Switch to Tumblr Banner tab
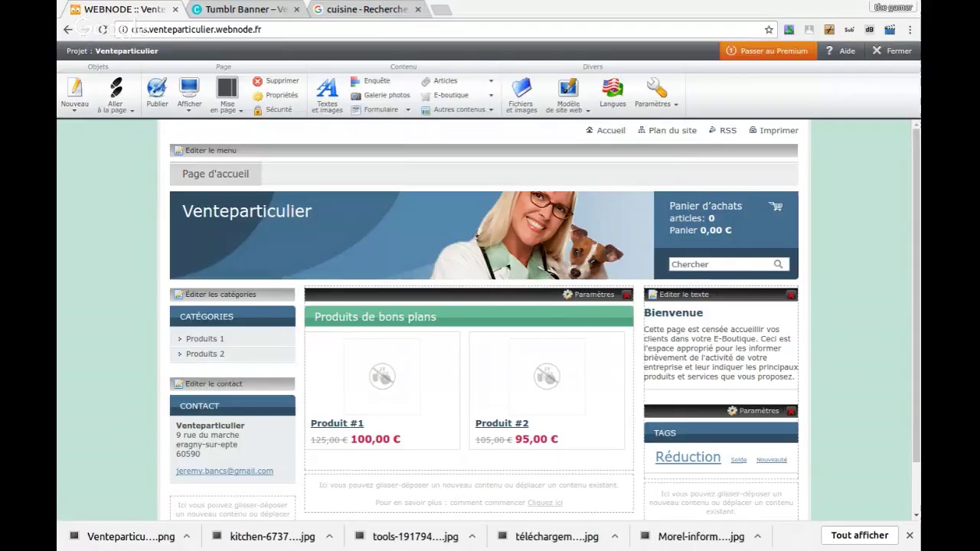Viewport: 980px width, 551px height. coord(247,9)
